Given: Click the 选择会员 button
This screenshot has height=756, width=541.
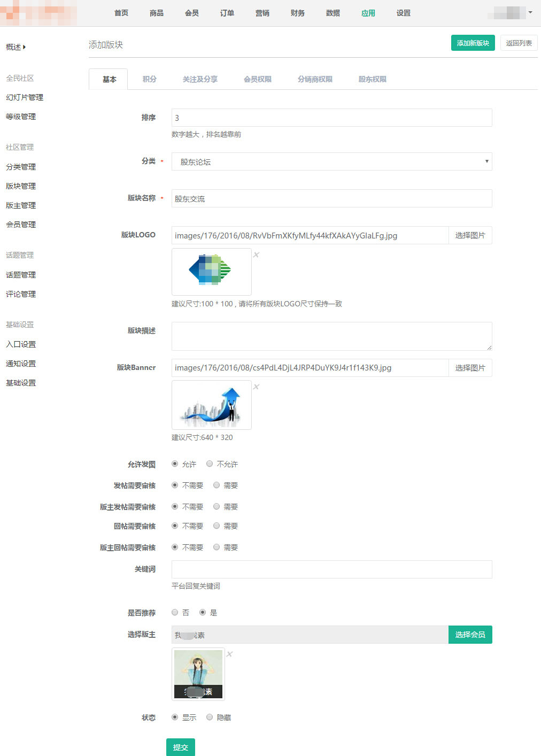Looking at the screenshot, I should pyautogui.click(x=470, y=635).
